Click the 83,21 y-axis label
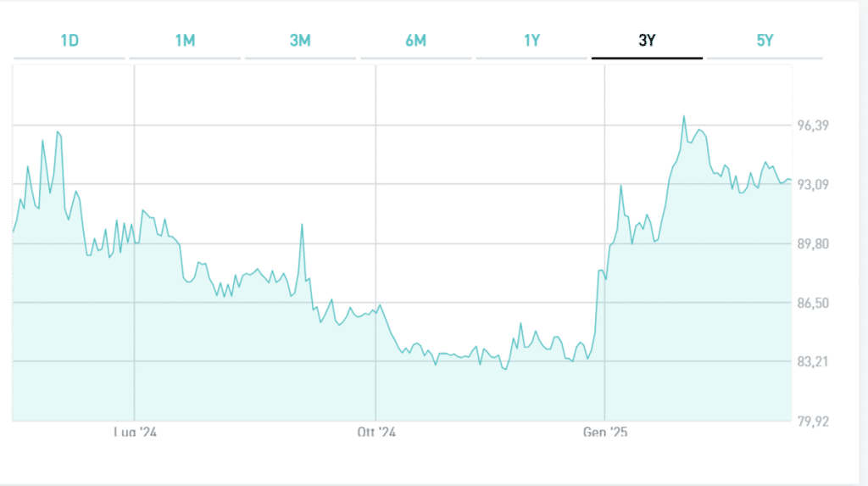The width and height of the screenshot is (868, 486). [812, 362]
